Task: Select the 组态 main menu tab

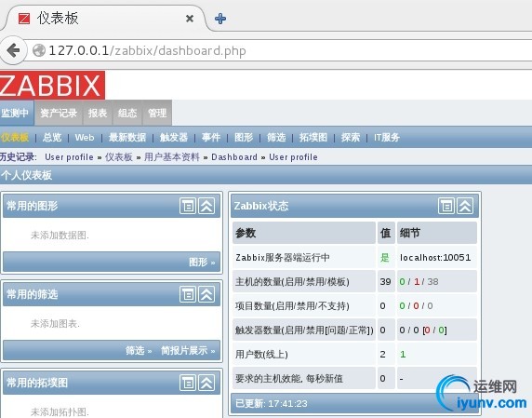Action: (127, 113)
